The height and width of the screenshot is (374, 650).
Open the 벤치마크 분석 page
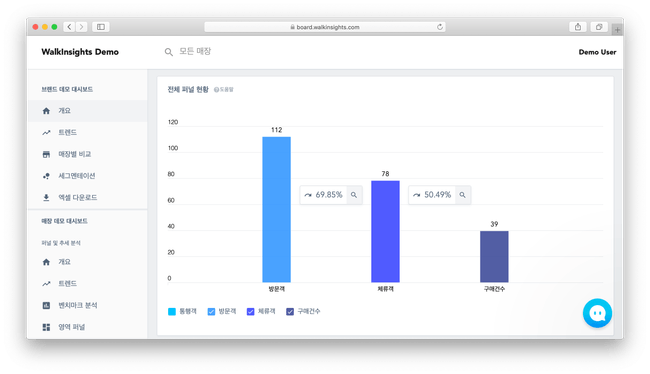pos(87,305)
